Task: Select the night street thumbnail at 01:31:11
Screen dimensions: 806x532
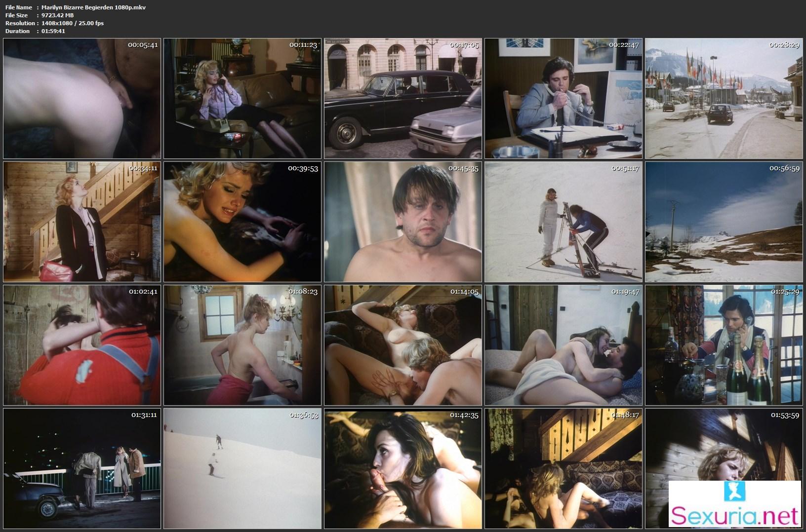Action: point(82,468)
